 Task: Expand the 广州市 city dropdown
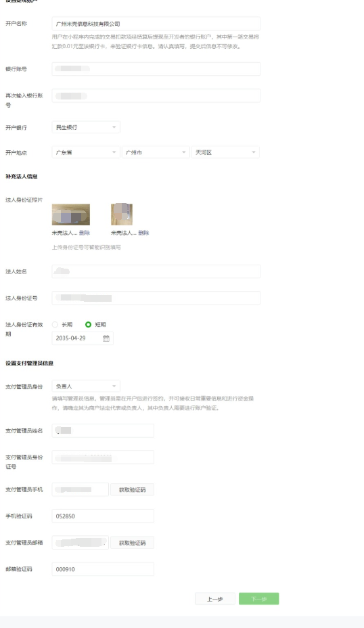(x=156, y=152)
